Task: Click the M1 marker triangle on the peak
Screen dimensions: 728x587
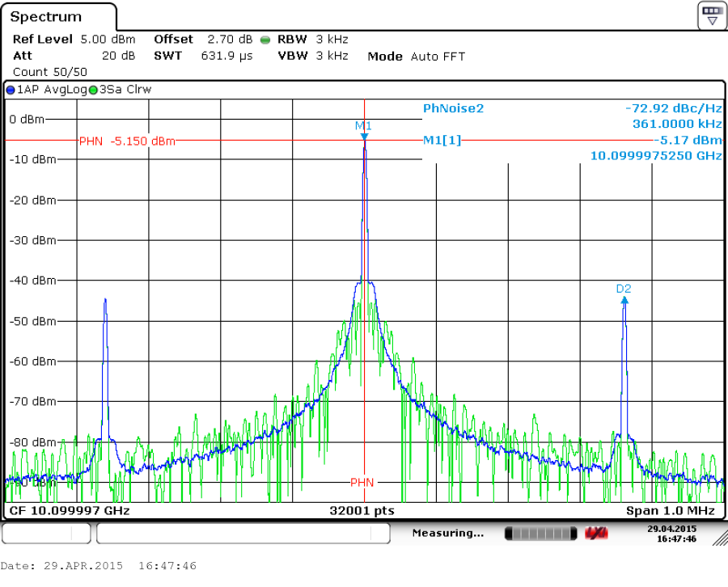Action: [x=364, y=136]
